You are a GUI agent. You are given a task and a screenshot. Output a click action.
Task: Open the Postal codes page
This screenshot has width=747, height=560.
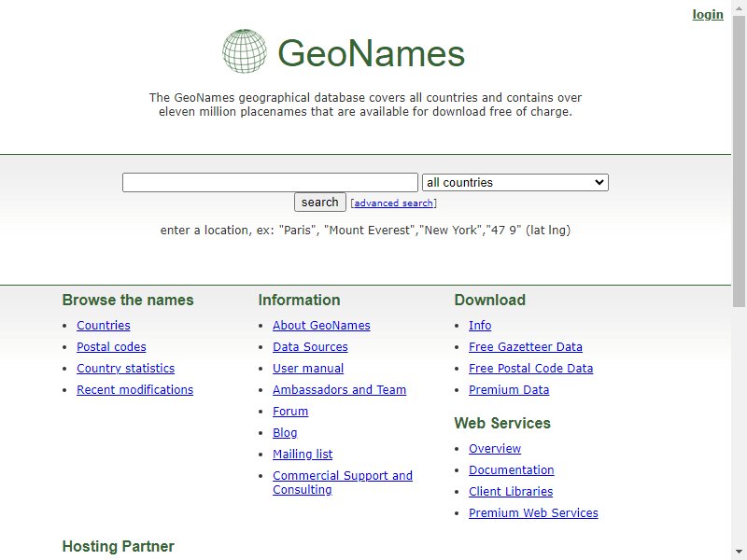111,346
